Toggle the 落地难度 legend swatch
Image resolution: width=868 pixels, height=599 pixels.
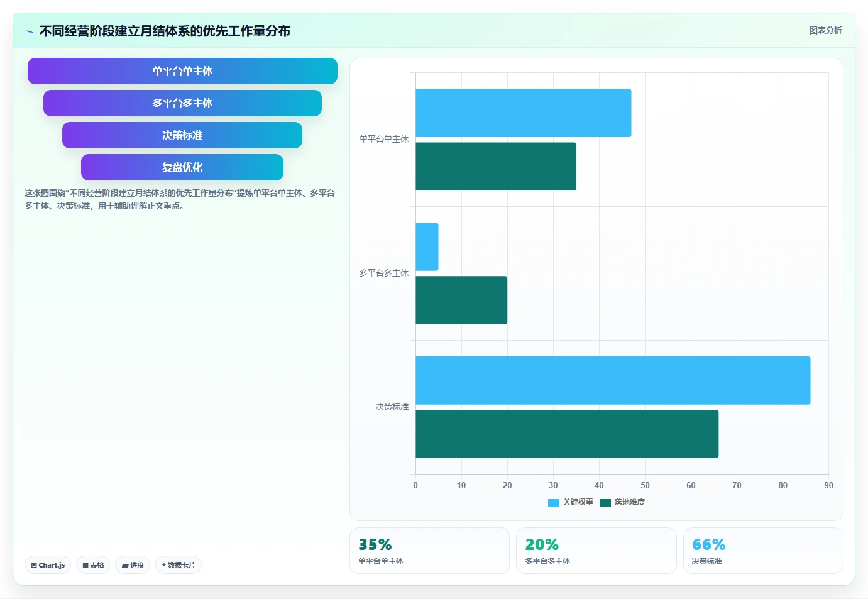(605, 502)
